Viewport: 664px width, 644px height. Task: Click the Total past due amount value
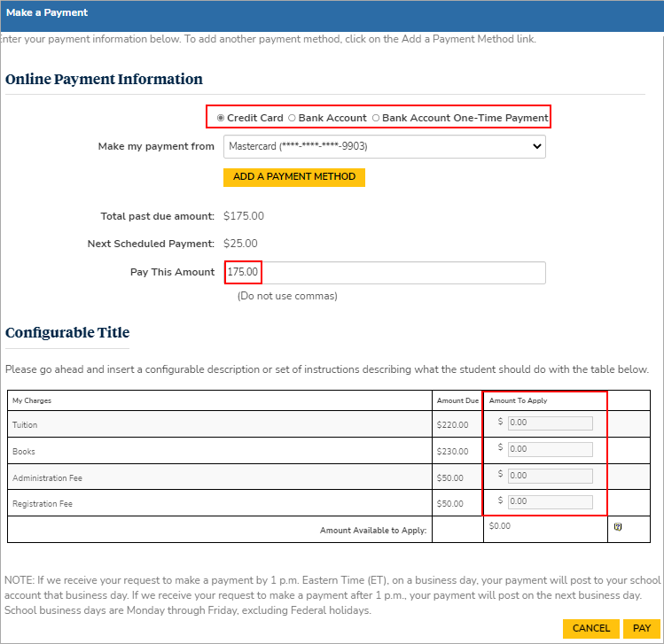pos(244,215)
